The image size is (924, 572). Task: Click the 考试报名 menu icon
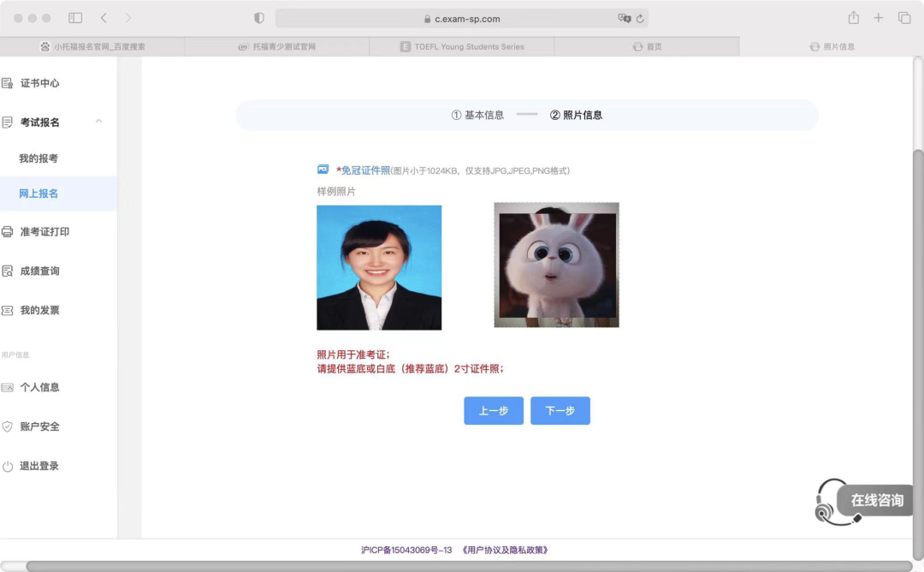point(7,122)
